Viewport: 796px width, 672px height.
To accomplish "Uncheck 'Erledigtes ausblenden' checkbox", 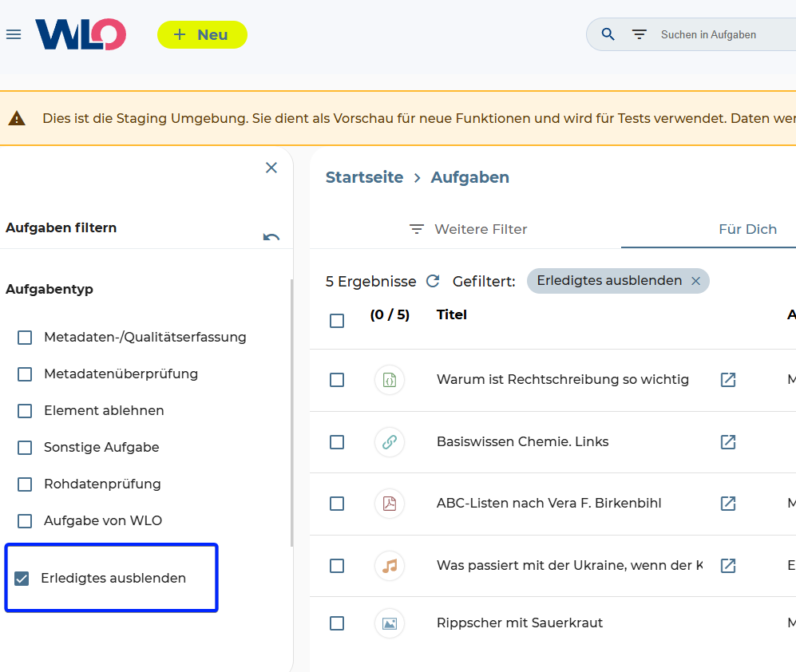I will (x=22, y=579).
